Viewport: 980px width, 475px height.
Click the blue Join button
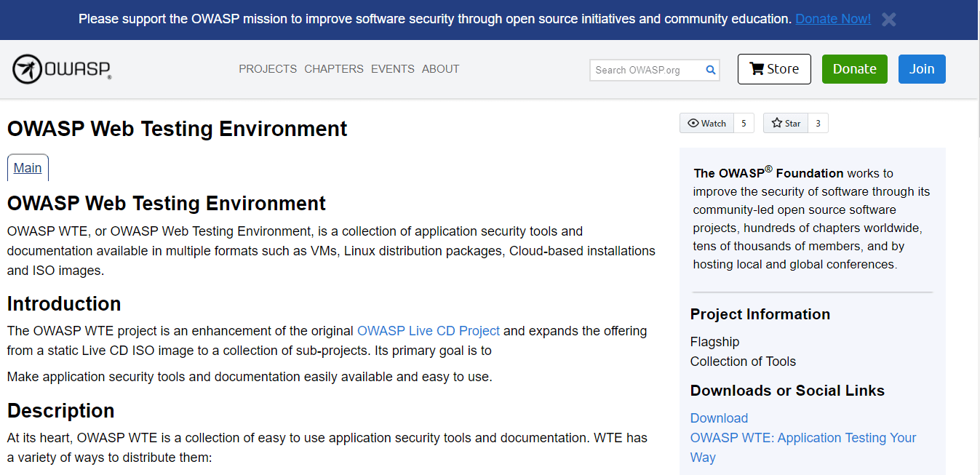922,69
